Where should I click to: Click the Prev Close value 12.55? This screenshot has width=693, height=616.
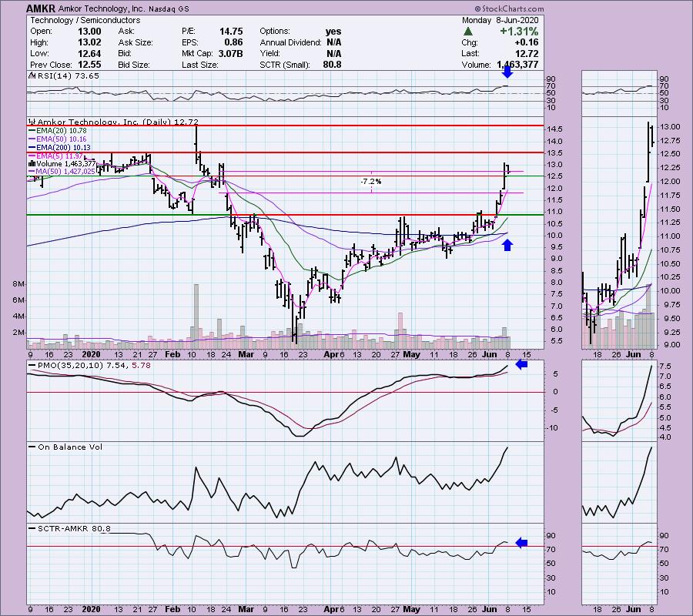(90, 65)
